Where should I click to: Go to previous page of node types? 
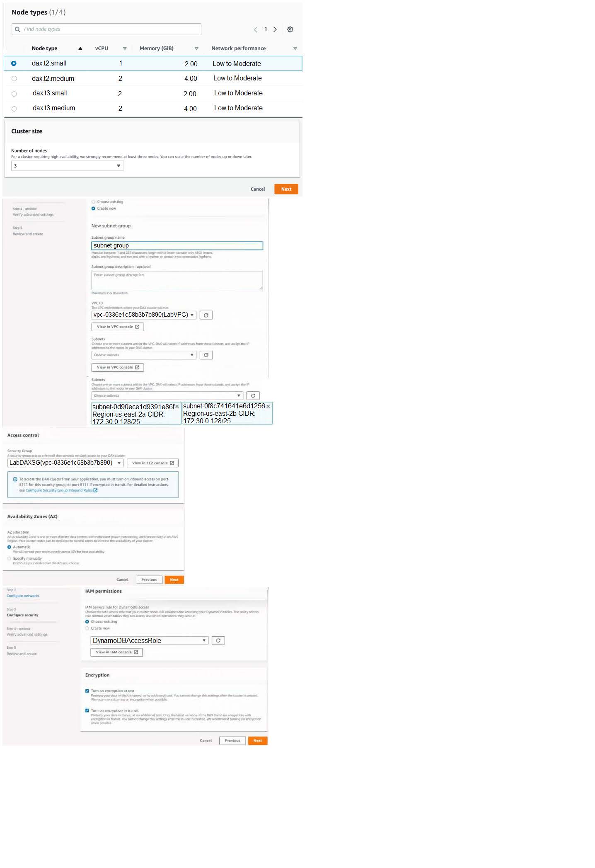click(255, 29)
